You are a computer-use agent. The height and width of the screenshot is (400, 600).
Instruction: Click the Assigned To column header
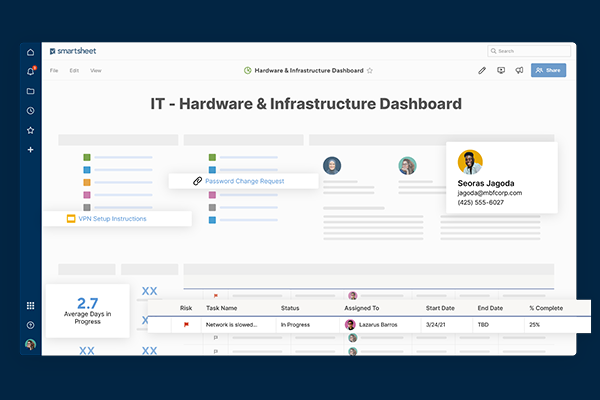[362, 308]
